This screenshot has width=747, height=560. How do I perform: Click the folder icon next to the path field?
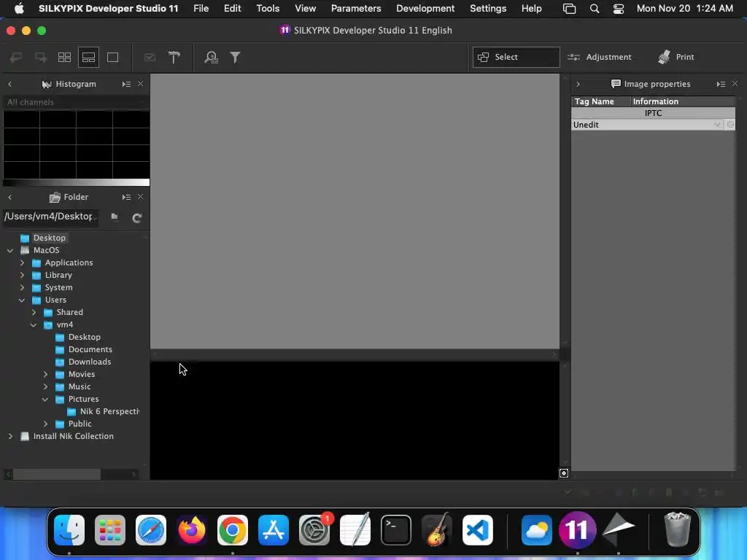[115, 217]
